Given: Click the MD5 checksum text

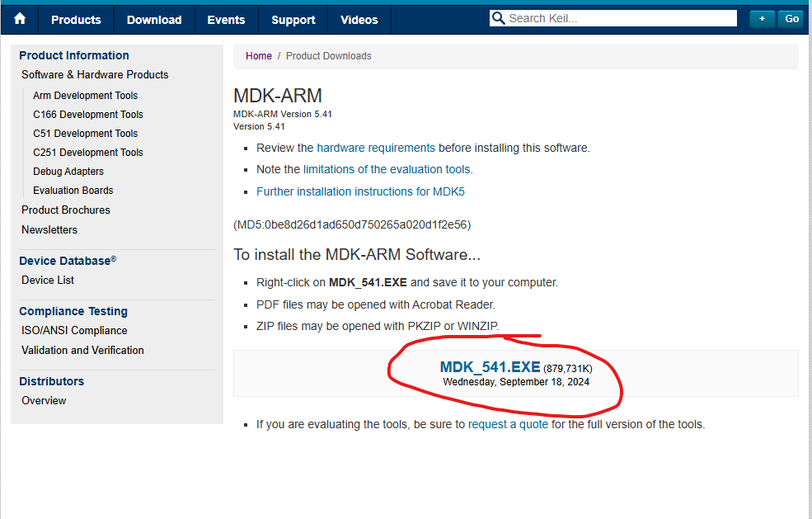Looking at the screenshot, I should pyautogui.click(x=352, y=224).
